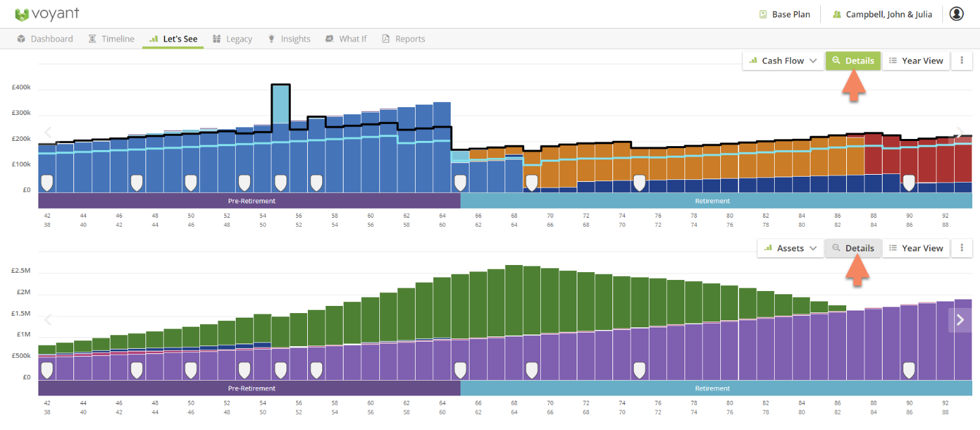
Task: Select the Let's See tab
Action: [173, 39]
